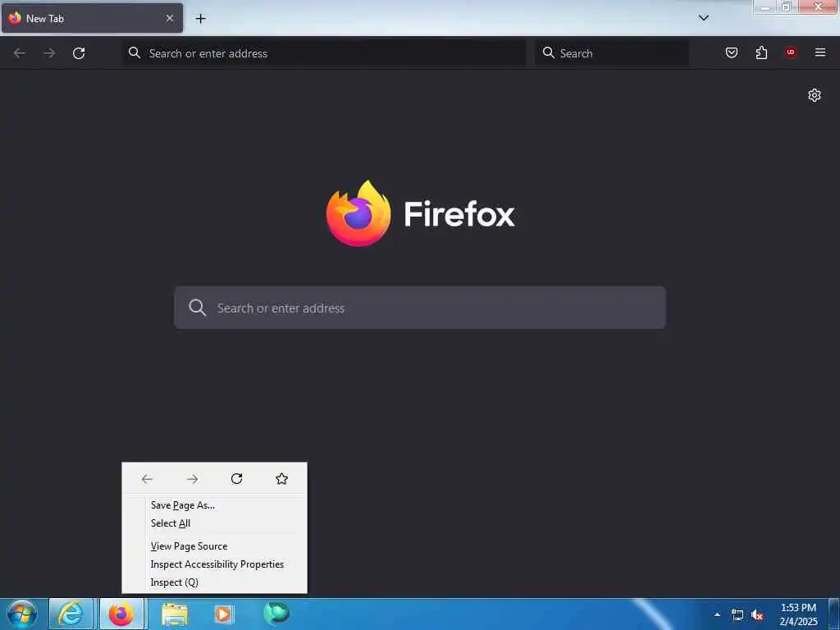840x630 pixels.
Task: Click Firefox taskbar icon
Action: pos(121,614)
